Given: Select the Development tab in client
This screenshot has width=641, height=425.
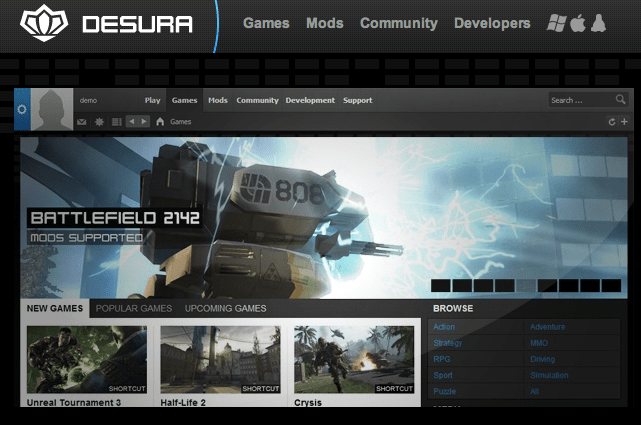Looking at the screenshot, I should click(x=310, y=100).
